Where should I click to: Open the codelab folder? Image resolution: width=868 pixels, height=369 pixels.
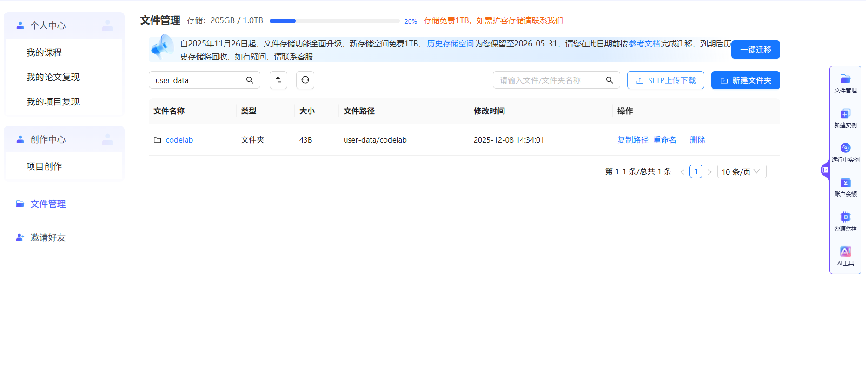tap(179, 140)
